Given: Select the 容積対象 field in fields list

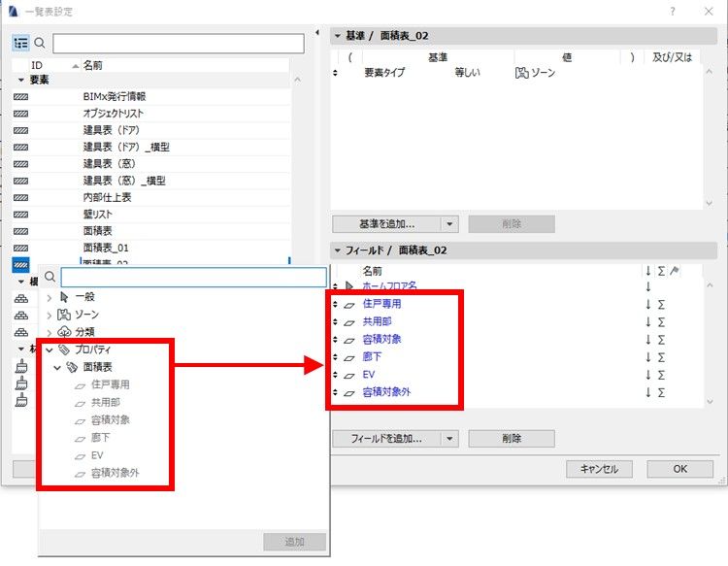Looking at the screenshot, I should (381, 339).
